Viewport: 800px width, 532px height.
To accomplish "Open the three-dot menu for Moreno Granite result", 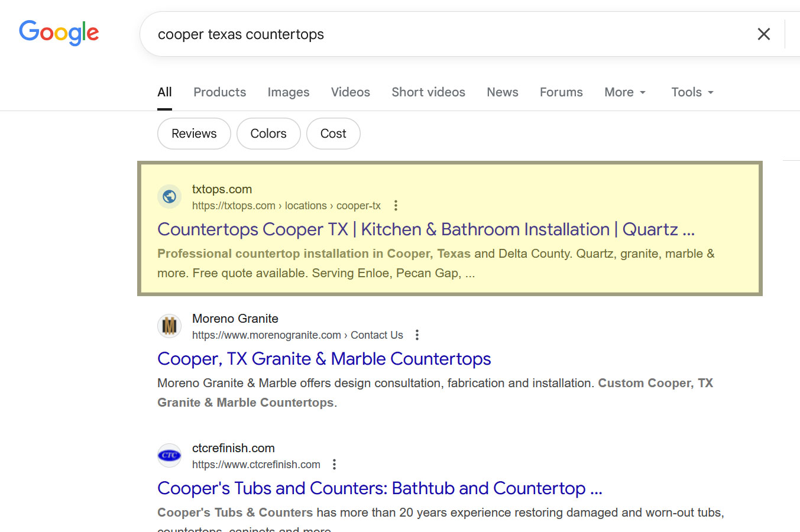I will coord(417,335).
